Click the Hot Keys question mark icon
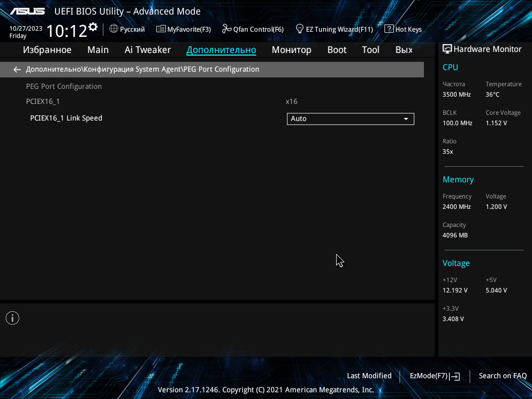 pyautogui.click(x=389, y=29)
